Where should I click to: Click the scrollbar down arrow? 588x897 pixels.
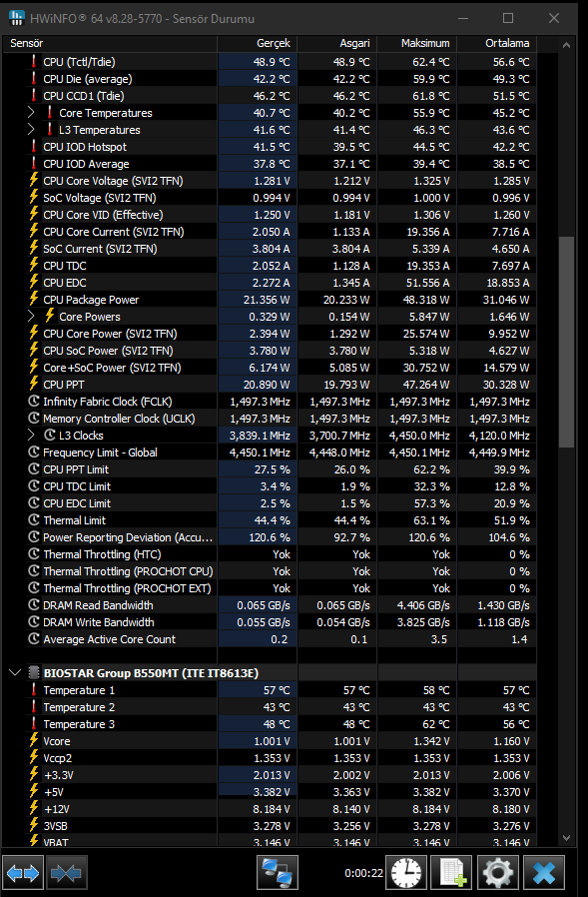coord(566,838)
